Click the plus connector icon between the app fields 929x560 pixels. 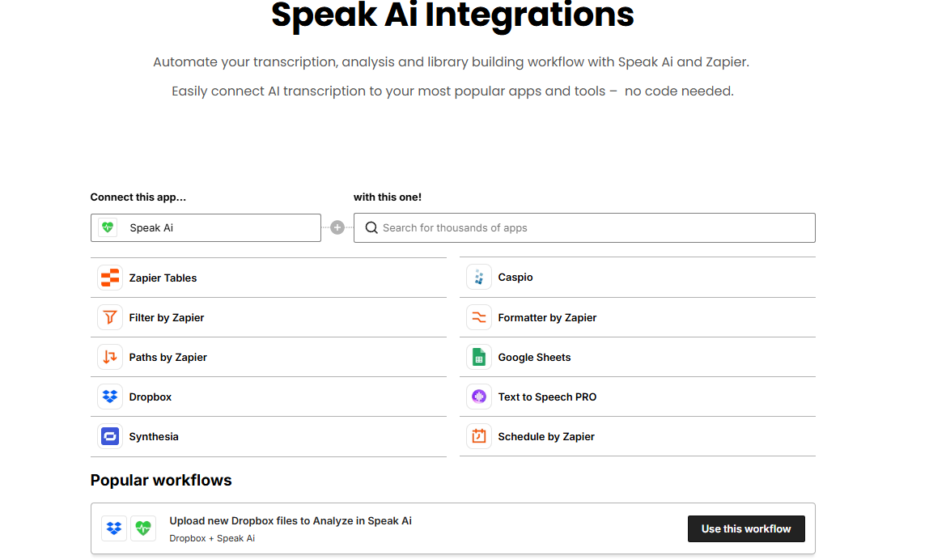click(x=337, y=227)
